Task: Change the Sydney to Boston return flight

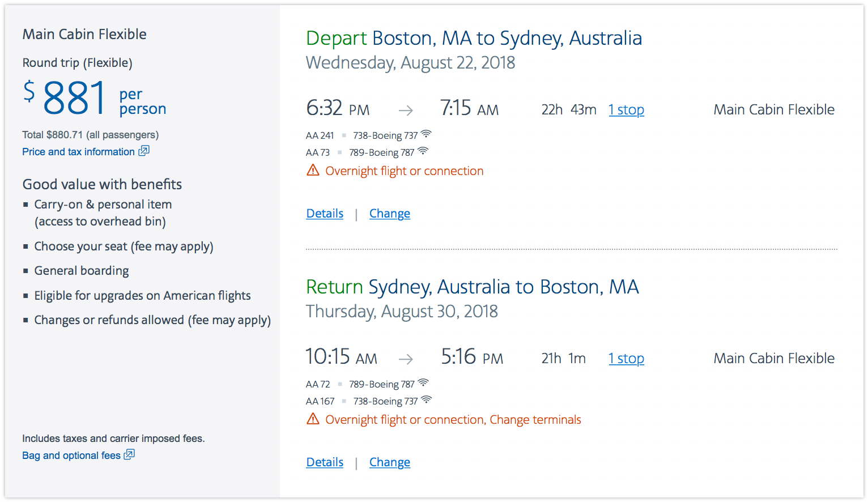Action: pyautogui.click(x=390, y=462)
